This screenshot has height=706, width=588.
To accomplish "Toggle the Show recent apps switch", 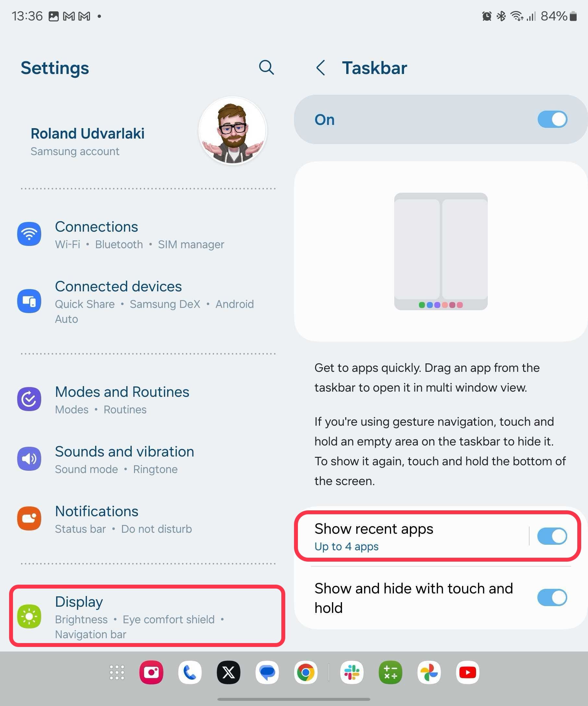I will click(552, 536).
